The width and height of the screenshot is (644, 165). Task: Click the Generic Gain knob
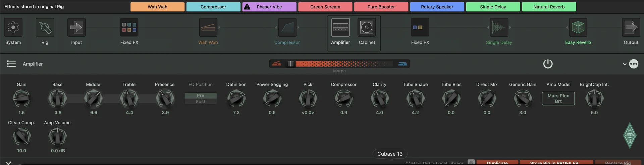click(x=523, y=99)
